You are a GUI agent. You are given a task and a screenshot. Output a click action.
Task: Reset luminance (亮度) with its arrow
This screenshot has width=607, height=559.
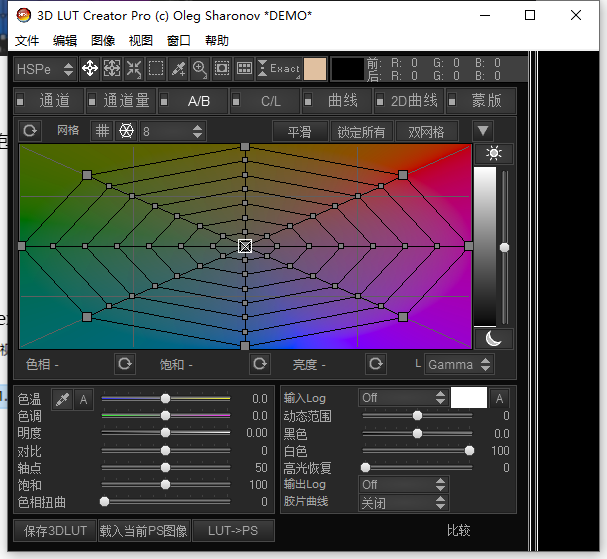[x=376, y=364]
